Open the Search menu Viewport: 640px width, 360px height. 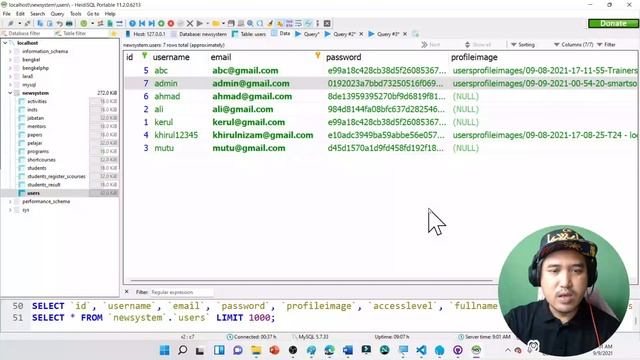point(38,13)
